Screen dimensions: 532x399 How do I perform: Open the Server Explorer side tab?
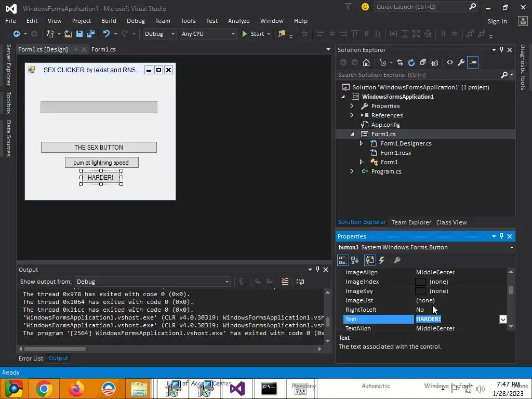click(x=8, y=65)
